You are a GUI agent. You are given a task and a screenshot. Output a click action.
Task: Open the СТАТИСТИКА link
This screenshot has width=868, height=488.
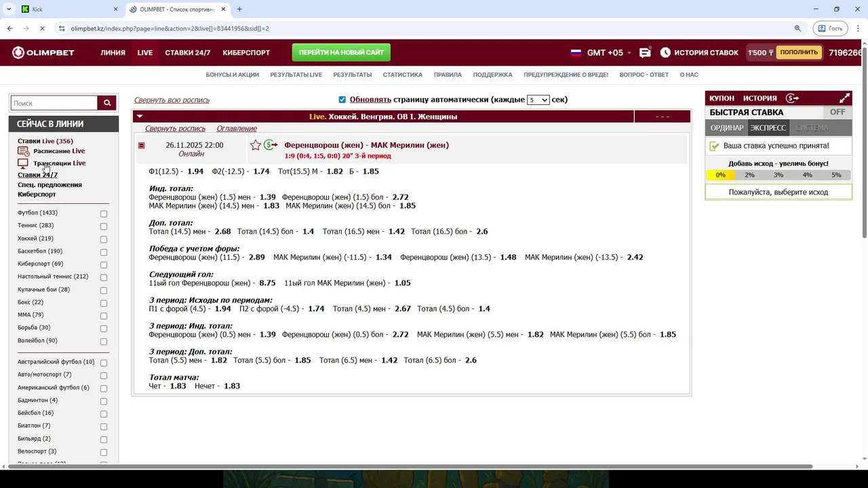[402, 75]
